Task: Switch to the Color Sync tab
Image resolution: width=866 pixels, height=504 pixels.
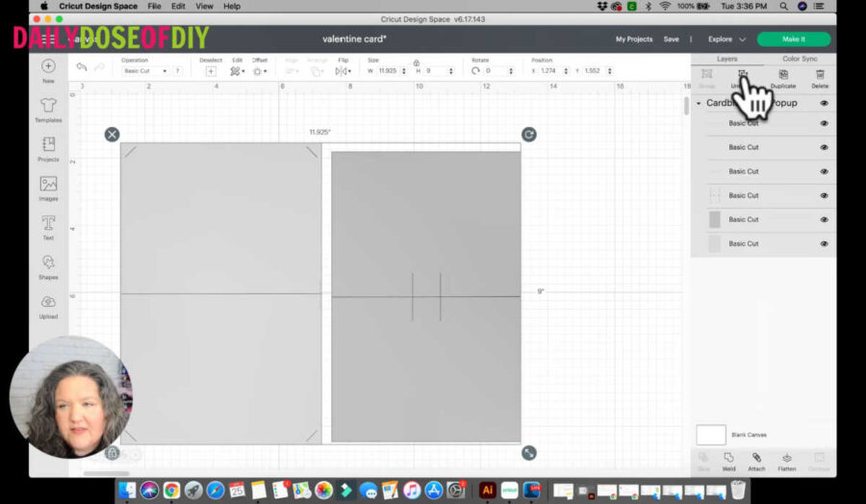Action: click(x=800, y=59)
